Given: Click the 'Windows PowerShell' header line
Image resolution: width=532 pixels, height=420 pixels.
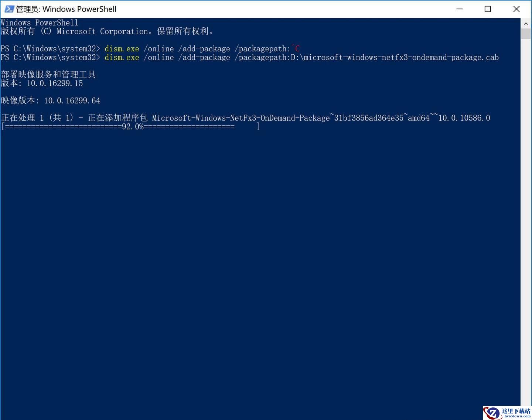Looking at the screenshot, I should (x=40, y=23).
